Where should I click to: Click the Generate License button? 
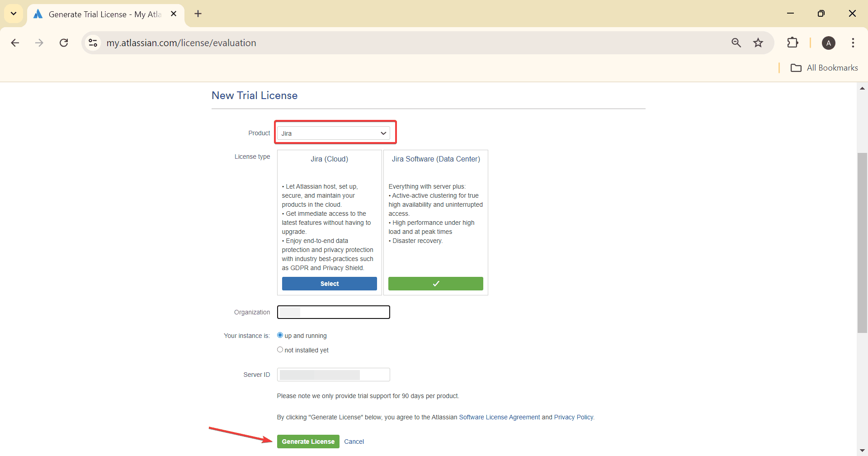point(308,442)
